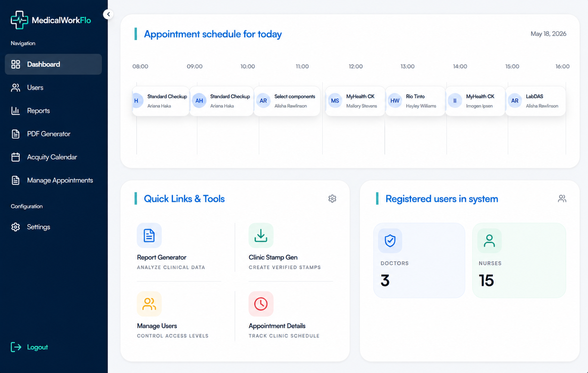
Task: Click the PDF Generator document icon
Action: 16,134
